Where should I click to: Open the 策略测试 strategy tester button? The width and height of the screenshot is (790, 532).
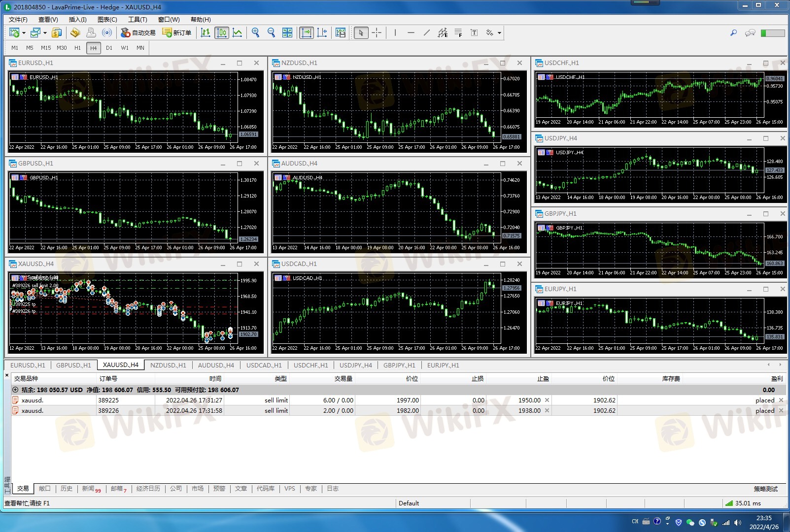coord(765,489)
